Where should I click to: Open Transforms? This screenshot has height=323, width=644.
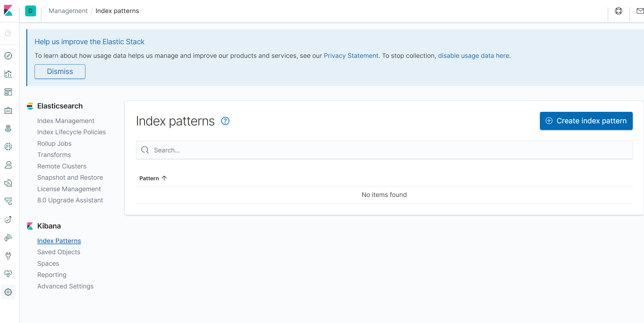click(x=54, y=155)
